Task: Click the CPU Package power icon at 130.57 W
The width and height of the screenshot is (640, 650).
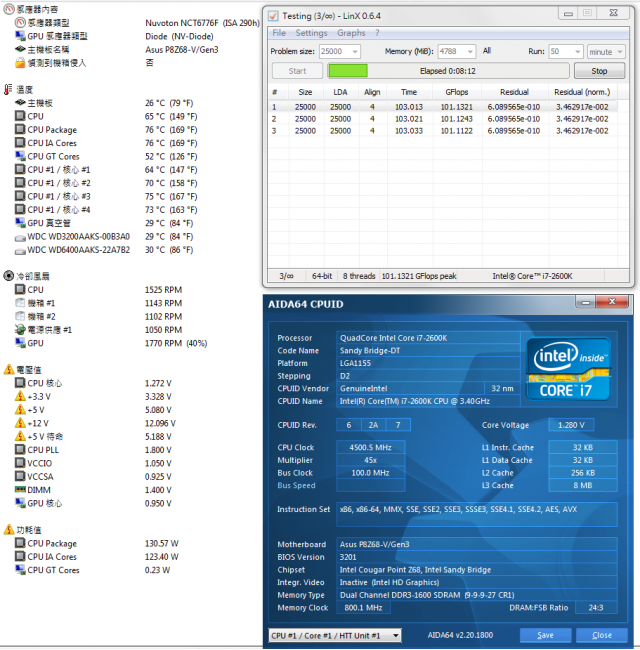Action: coord(20,543)
